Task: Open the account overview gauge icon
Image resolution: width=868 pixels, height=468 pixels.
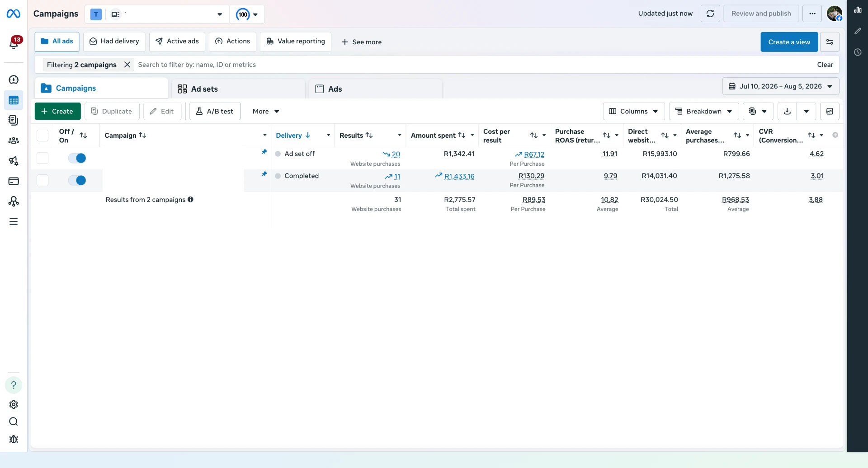Action: point(14,80)
